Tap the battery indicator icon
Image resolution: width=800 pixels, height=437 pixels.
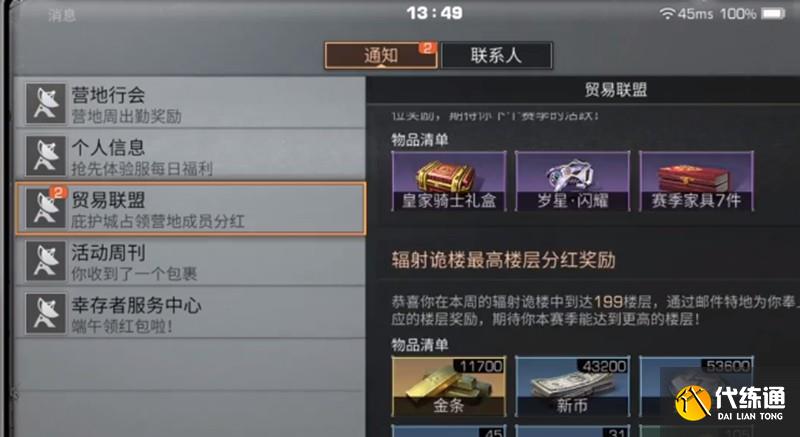(x=773, y=14)
